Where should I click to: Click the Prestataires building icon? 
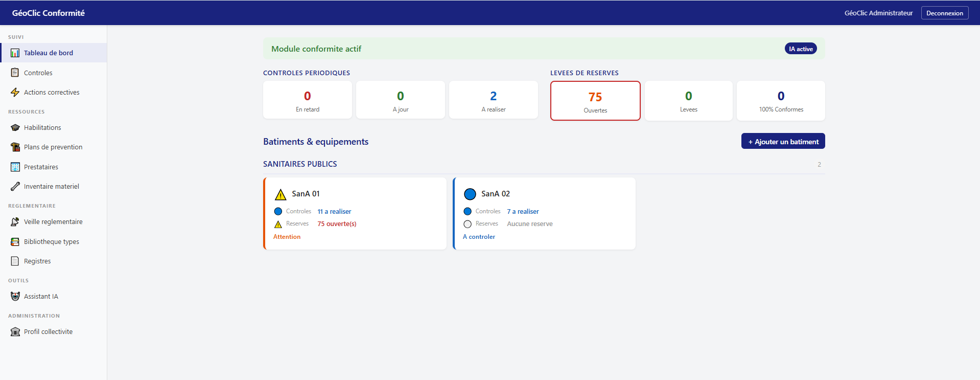pyautogui.click(x=15, y=167)
